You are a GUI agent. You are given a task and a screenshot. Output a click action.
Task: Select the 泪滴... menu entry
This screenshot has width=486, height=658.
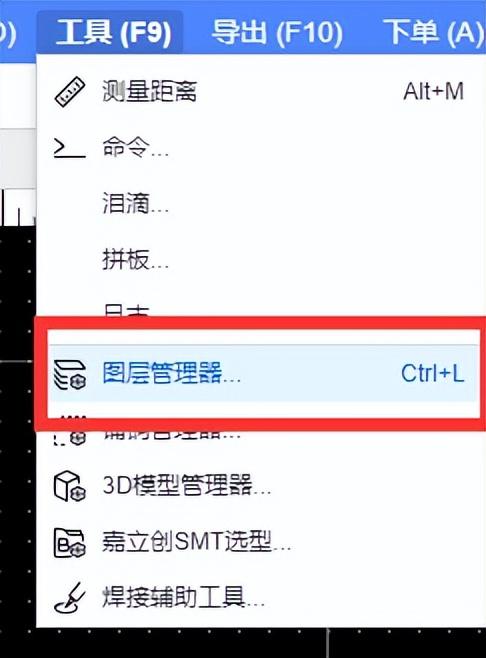click(x=135, y=204)
